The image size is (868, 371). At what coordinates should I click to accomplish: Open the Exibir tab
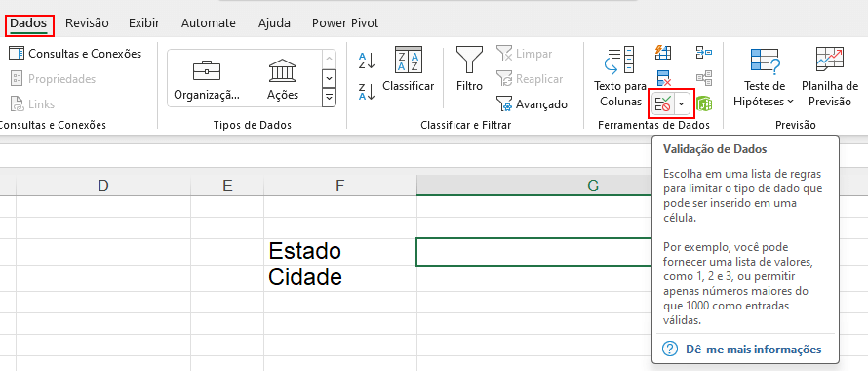coord(144,23)
